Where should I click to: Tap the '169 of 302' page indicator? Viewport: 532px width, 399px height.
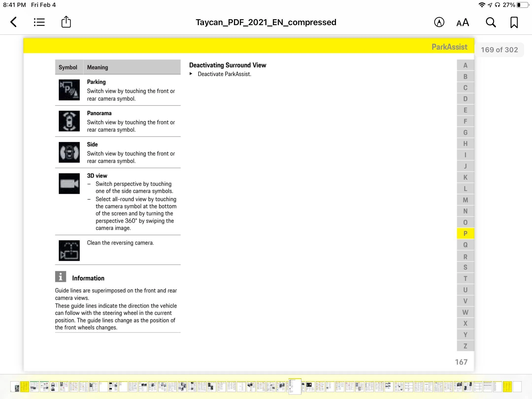click(499, 50)
